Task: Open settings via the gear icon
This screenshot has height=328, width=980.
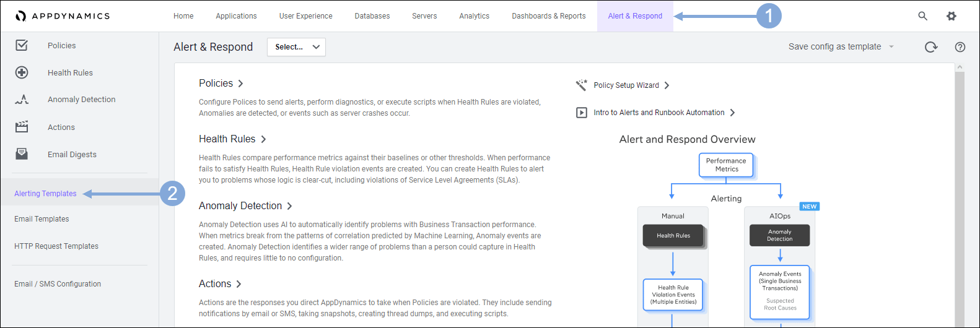Action: tap(952, 16)
